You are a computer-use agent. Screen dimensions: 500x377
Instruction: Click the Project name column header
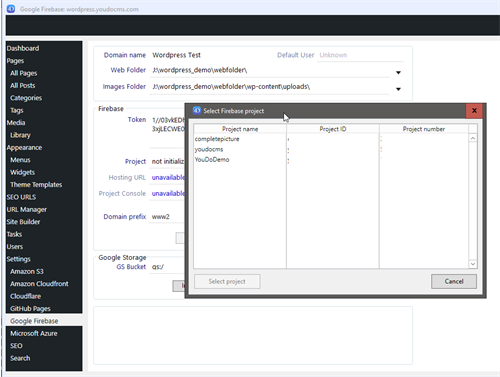[x=240, y=129]
